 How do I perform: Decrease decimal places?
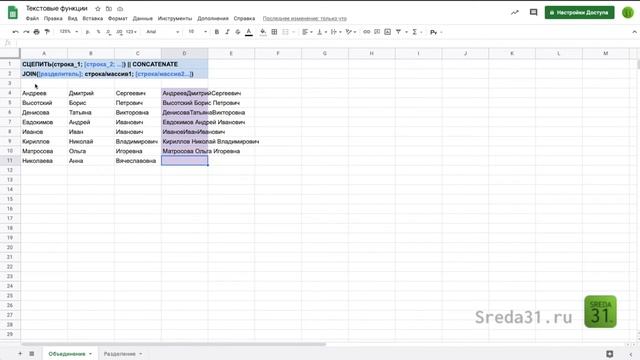108,32
